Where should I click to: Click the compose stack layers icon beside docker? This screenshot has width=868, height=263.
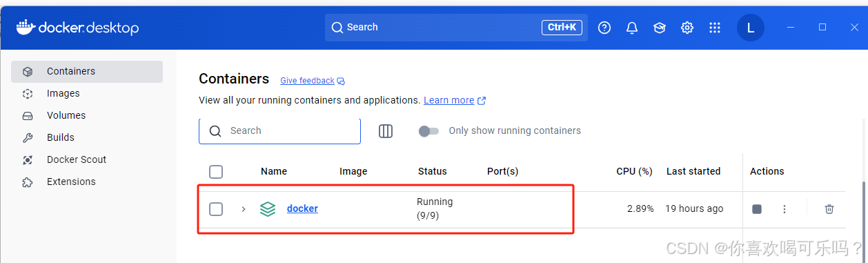(268, 209)
